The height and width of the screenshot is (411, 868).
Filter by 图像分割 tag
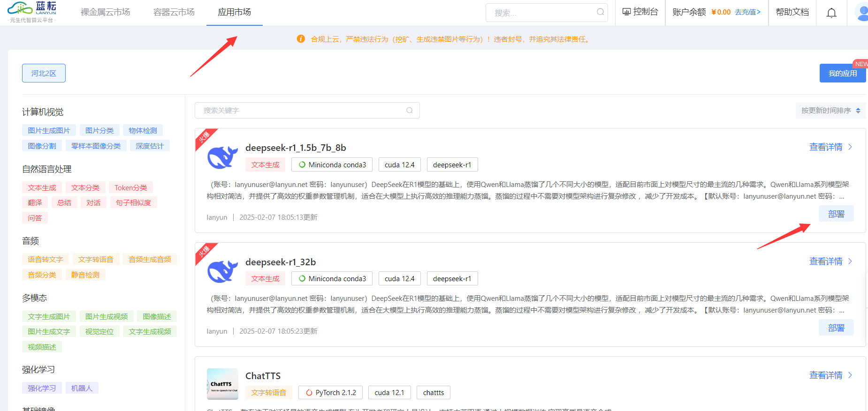pos(42,146)
